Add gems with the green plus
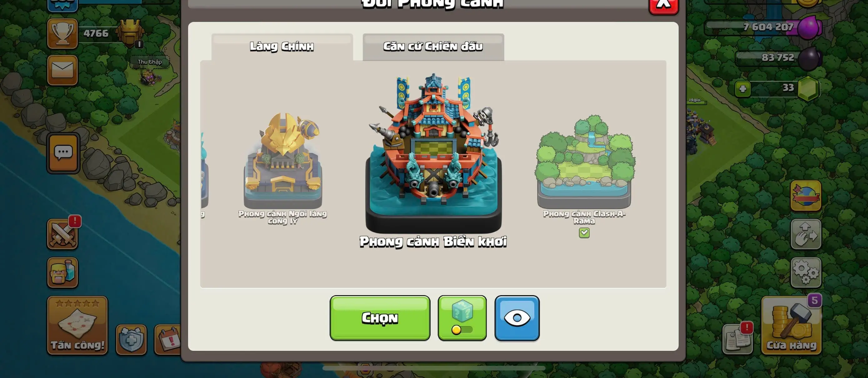Viewport: 868px width, 378px height. (743, 89)
